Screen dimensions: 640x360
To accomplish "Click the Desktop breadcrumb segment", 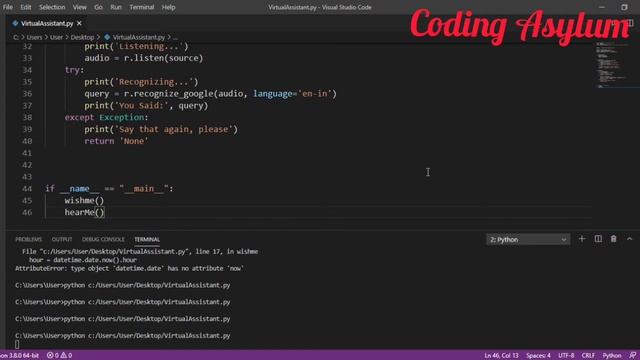I will click(x=82, y=37).
